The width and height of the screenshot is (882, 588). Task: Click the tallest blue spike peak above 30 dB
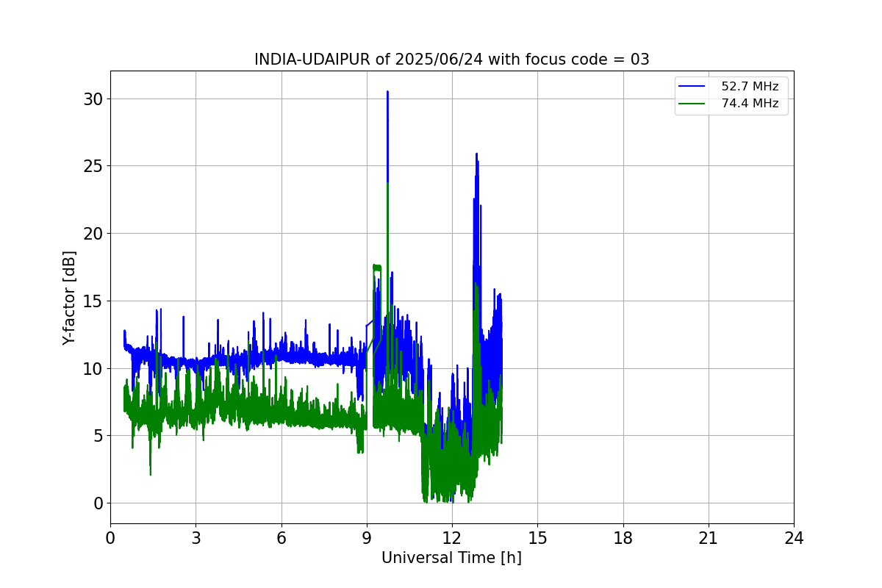[387, 93]
